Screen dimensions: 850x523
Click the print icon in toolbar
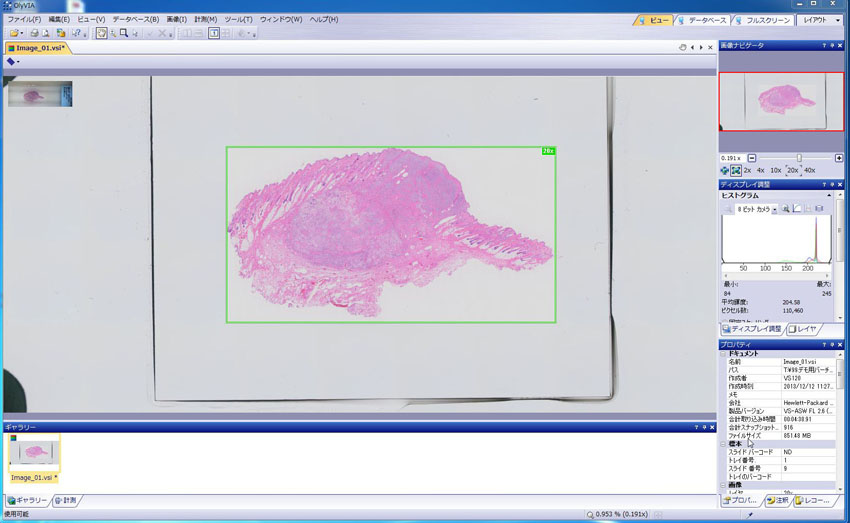coord(34,33)
